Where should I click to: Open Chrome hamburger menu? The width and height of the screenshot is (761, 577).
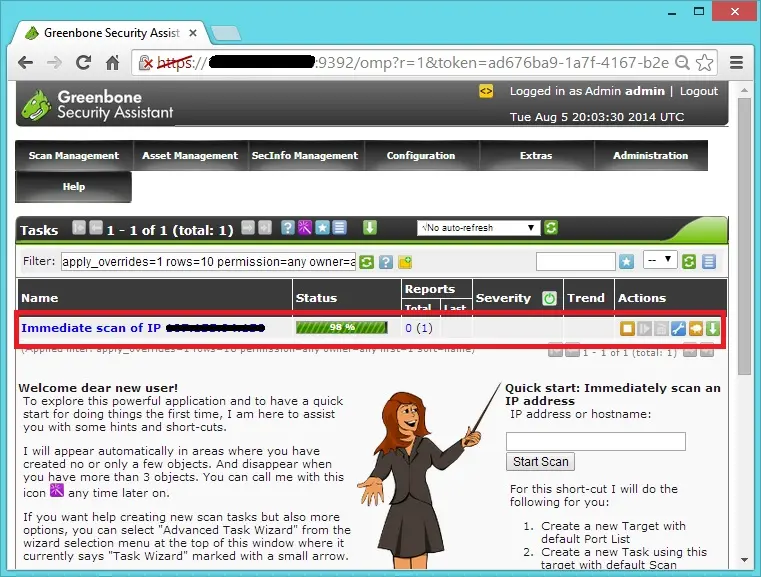tap(736, 62)
